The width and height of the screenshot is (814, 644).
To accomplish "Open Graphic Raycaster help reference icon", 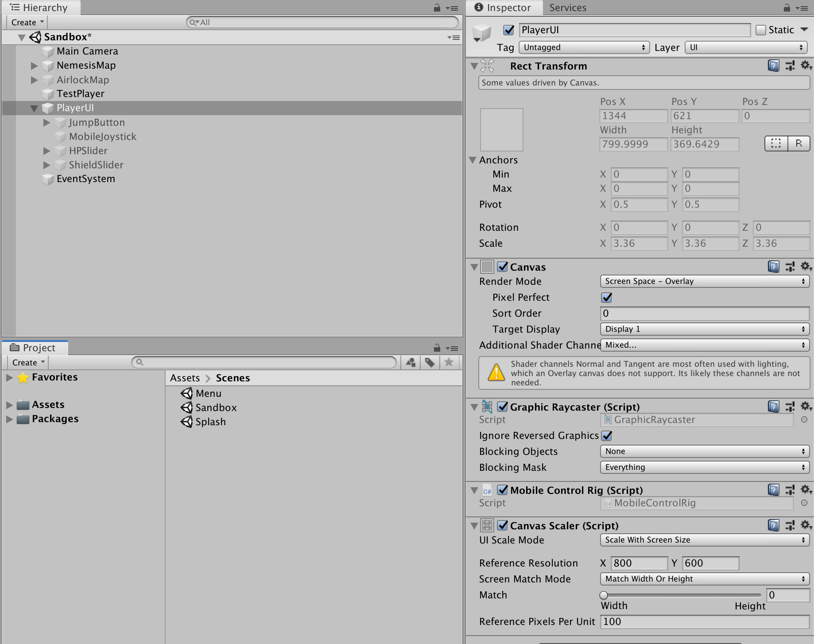I will 773,407.
